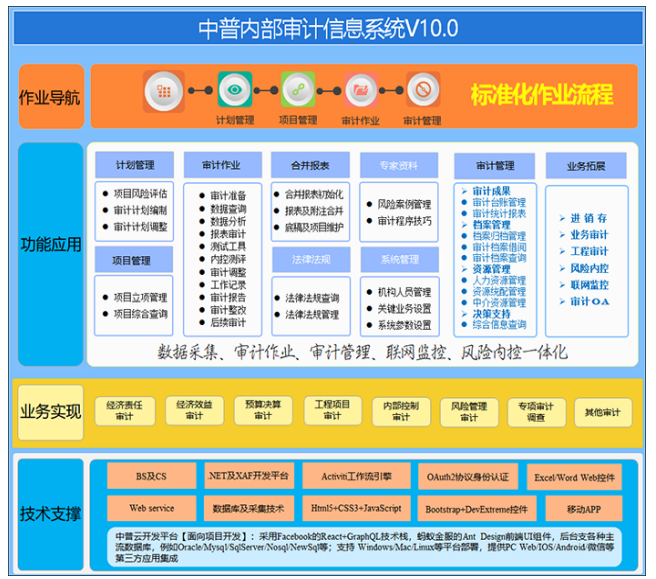The height and width of the screenshot is (579, 656).
Task: Click the grid icon in workflow navigation
Action: click(x=164, y=91)
